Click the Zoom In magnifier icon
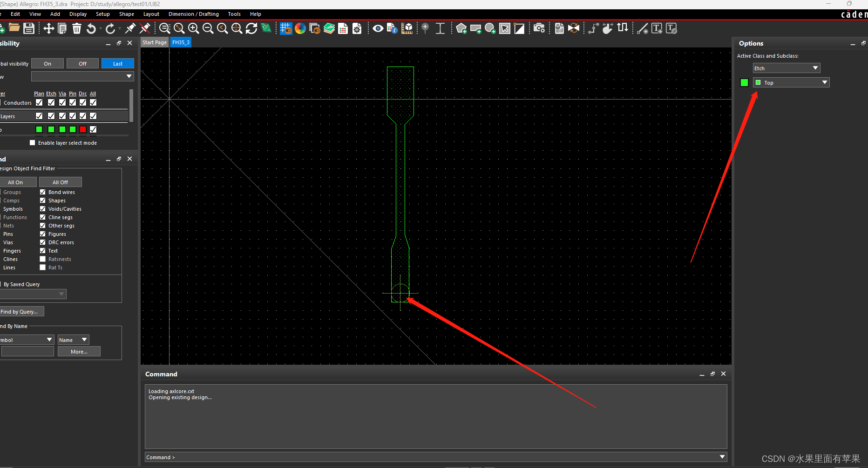 point(193,28)
